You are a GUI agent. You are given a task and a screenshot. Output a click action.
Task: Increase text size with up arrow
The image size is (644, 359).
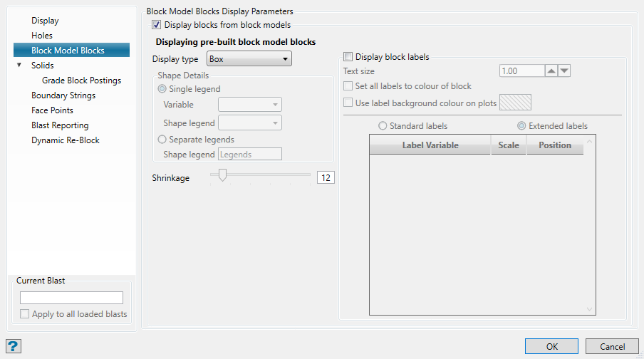(x=551, y=71)
